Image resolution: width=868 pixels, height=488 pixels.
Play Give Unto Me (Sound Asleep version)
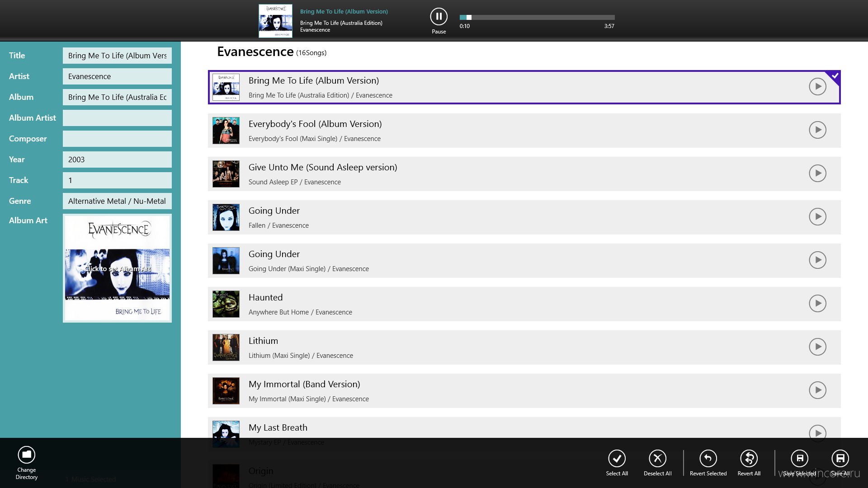coord(817,173)
